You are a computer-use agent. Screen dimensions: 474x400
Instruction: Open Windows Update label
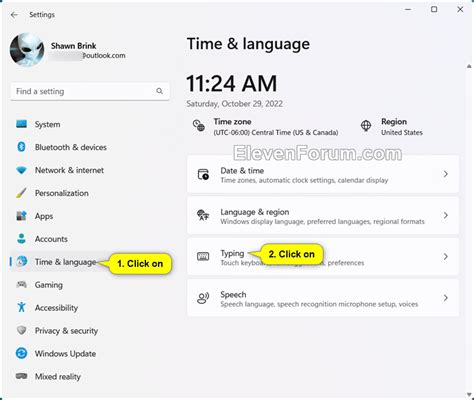click(x=65, y=354)
